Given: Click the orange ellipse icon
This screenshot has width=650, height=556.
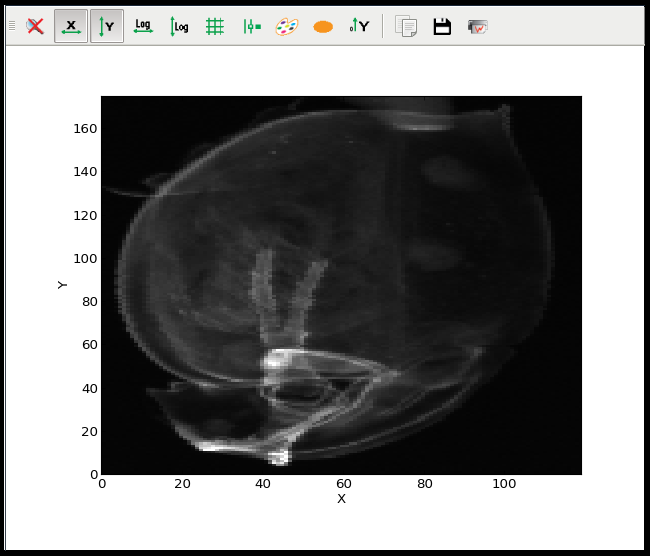Looking at the screenshot, I should [323, 26].
